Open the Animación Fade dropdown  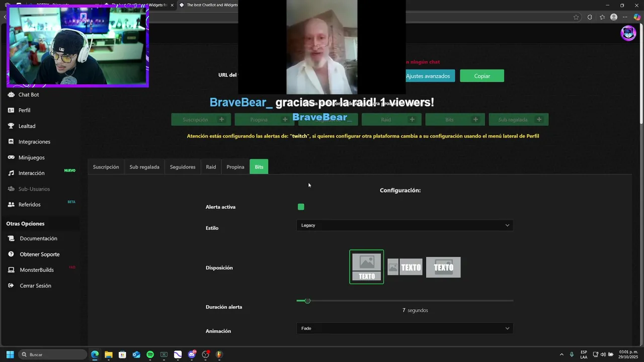(x=405, y=328)
